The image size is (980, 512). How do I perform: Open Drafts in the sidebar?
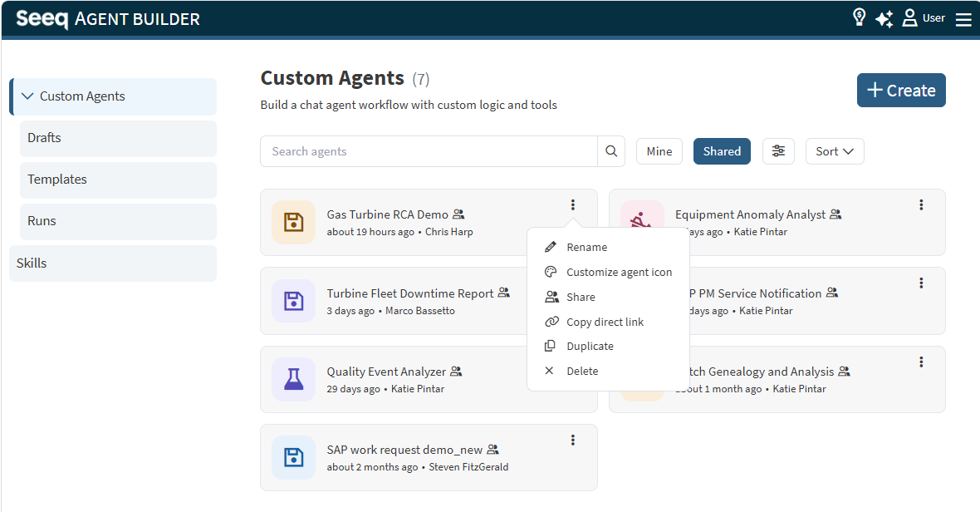(118, 138)
